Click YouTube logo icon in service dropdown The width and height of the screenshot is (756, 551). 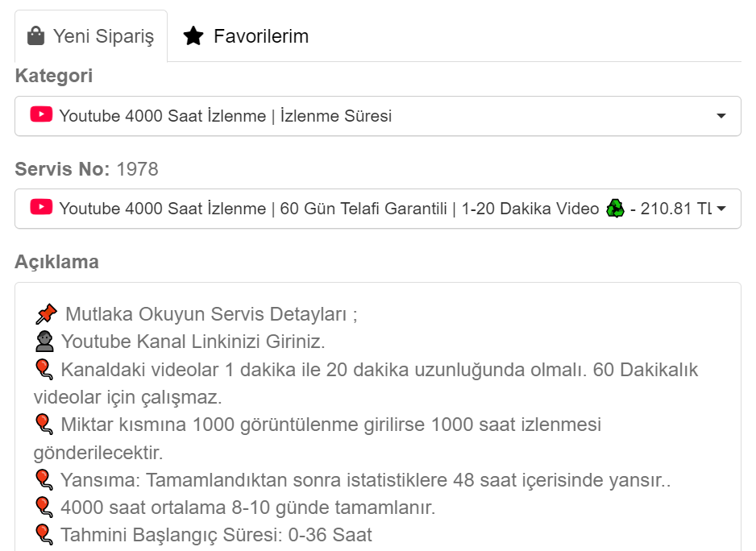click(41, 207)
